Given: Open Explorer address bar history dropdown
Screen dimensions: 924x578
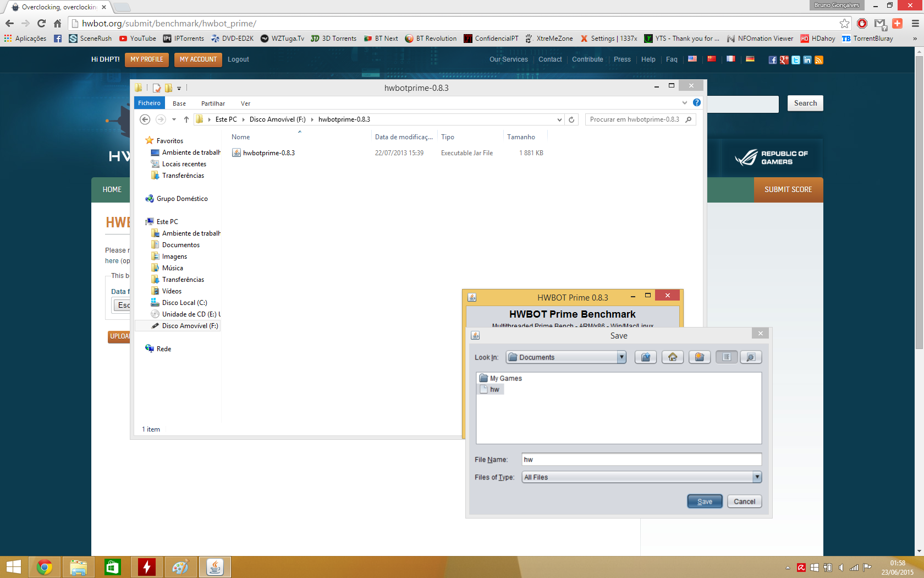Looking at the screenshot, I should pos(559,119).
